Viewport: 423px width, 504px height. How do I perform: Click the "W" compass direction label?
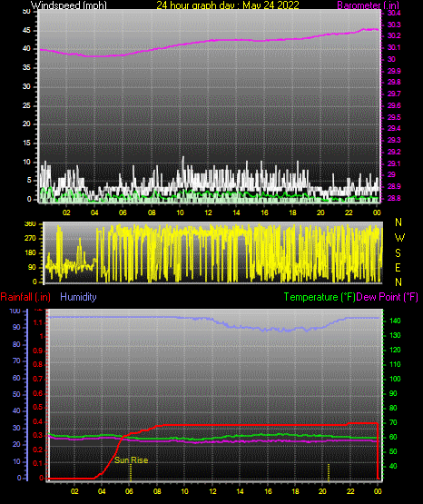[x=399, y=238]
